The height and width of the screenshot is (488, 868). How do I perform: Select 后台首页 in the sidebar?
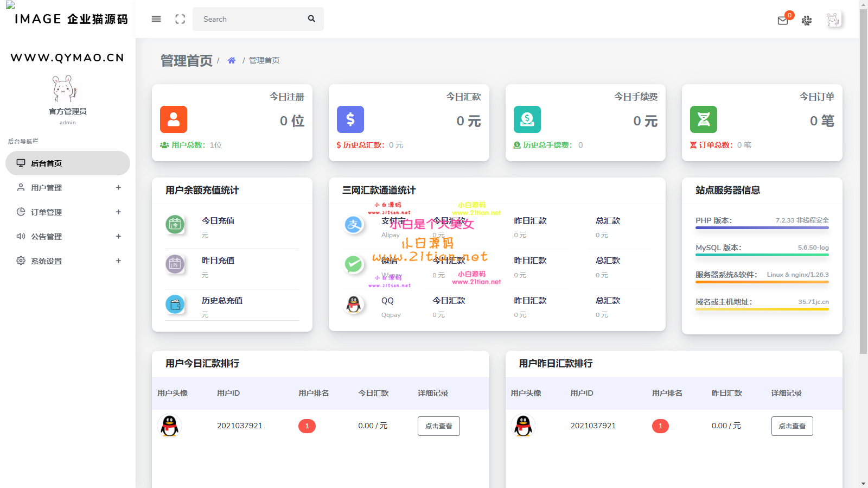coord(68,163)
